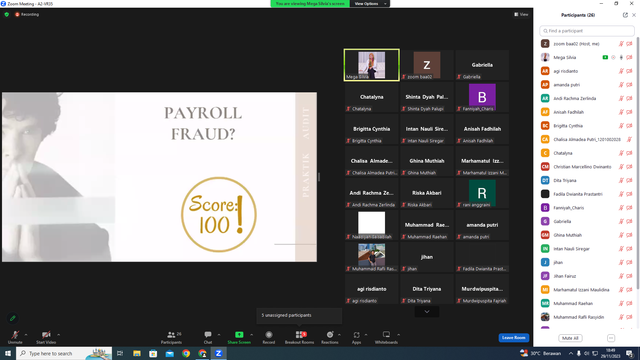Screen dimensions: 640x360
Task: Show hidden system tray icons
Action: pyautogui.click(x=571, y=353)
